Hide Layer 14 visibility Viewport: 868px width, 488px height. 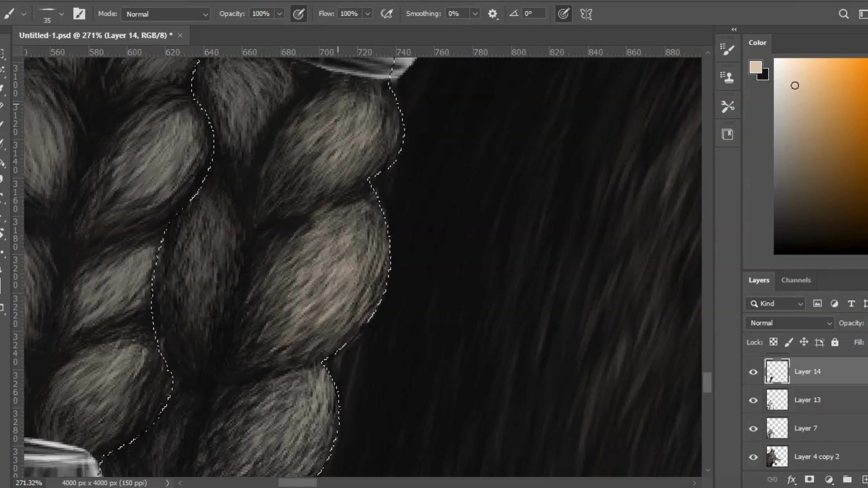coord(753,372)
